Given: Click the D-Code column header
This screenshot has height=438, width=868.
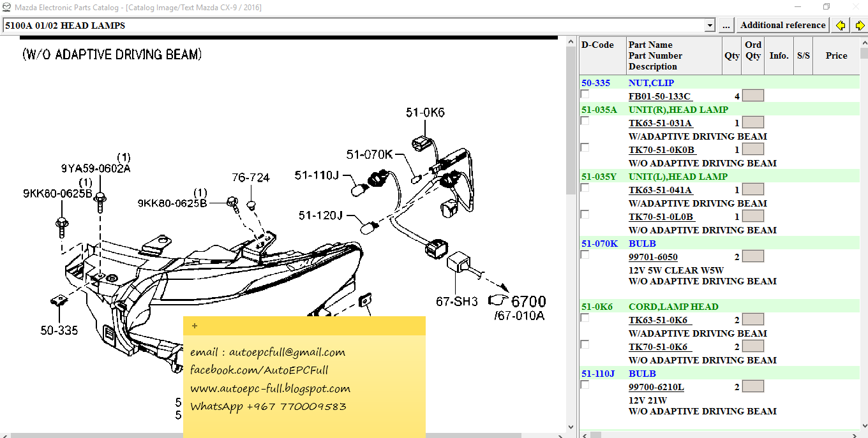Looking at the screenshot, I should (602, 55).
